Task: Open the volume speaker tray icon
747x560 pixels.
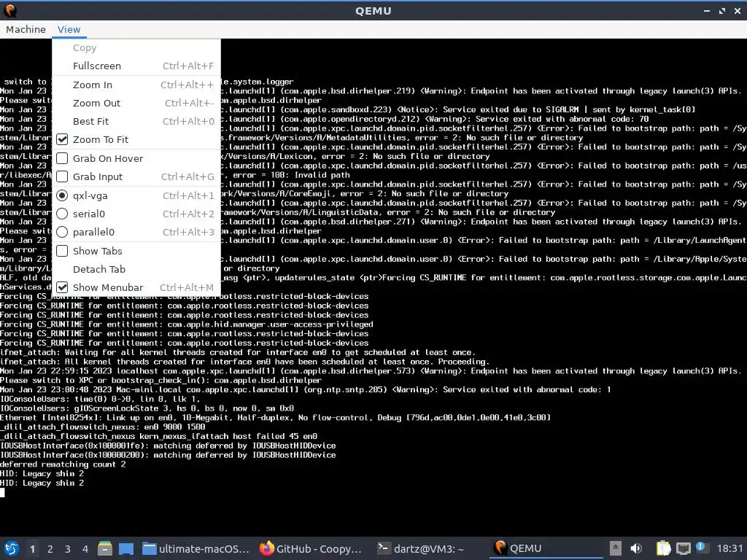Action: click(635, 548)
